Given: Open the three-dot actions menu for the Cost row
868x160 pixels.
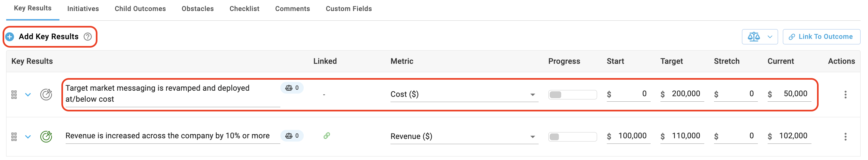Looking at the screenshot, I should [x=845, y=95].
